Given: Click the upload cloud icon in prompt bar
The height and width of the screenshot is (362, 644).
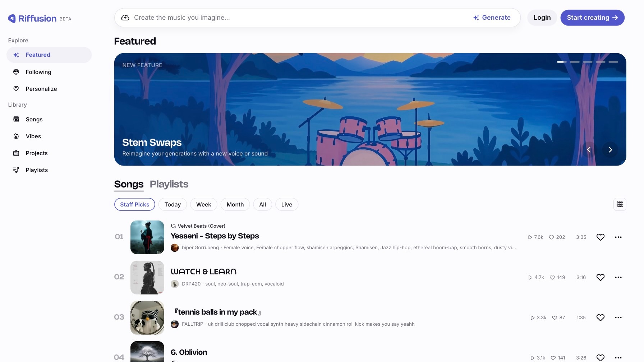Looking at the screenshot, I should point(125,18).
